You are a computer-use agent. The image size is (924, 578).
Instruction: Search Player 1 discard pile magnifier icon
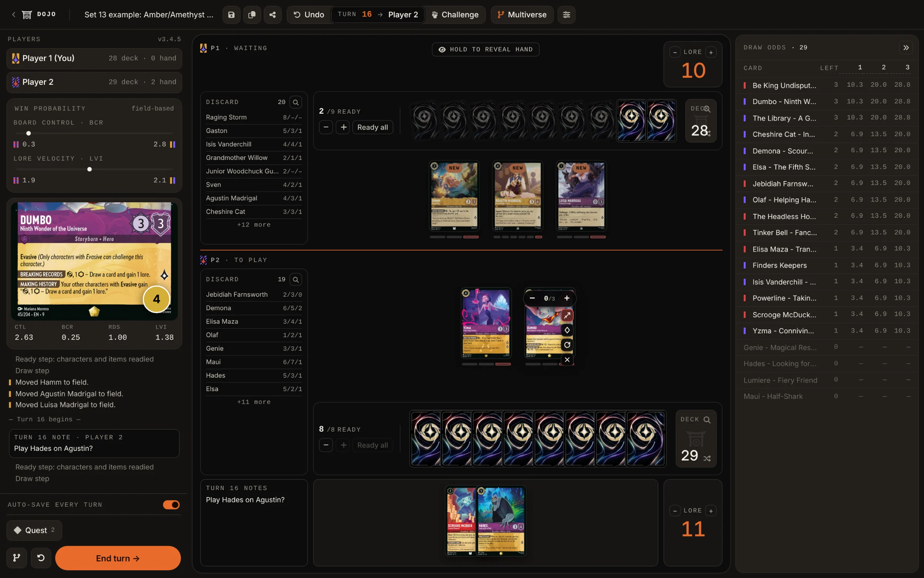[296, 102]
